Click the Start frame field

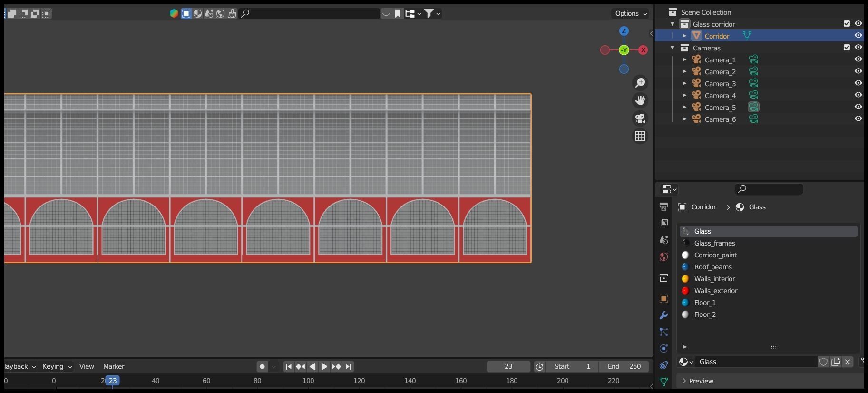572,366
